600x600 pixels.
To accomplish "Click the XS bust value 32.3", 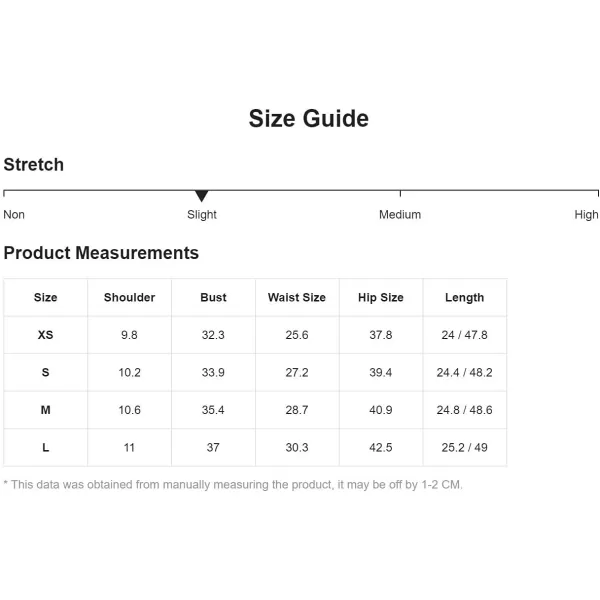I will [213, 335].
